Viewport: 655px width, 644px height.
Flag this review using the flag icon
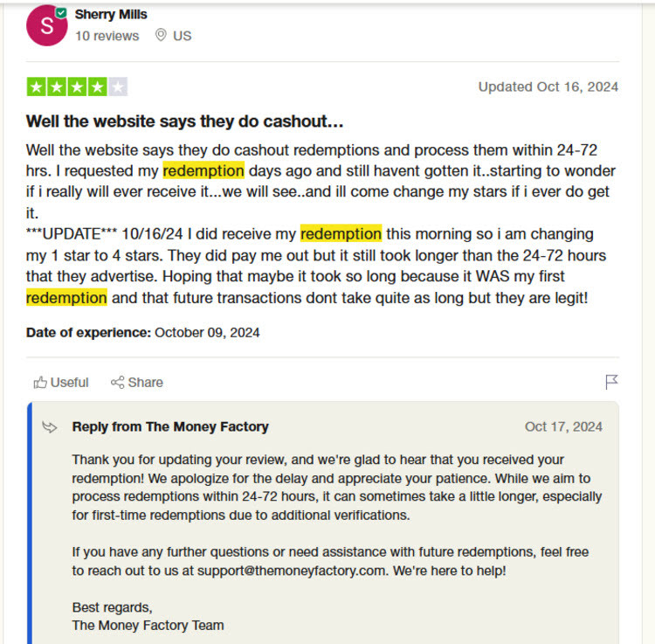(x=611, y=382)
